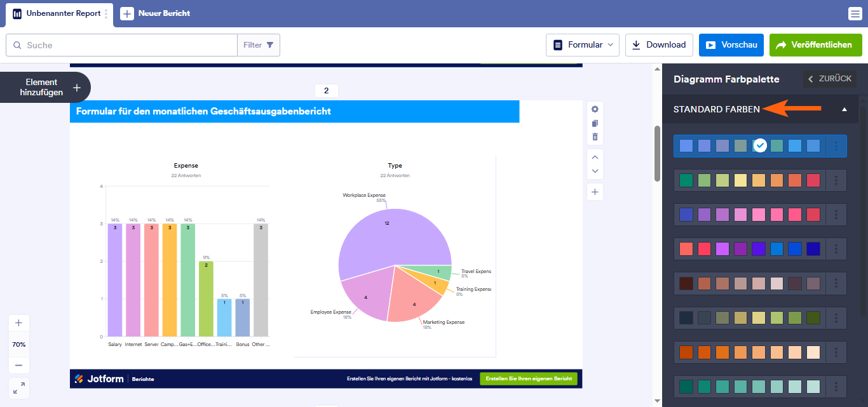
Task: Switch to Unbenannter Report tab
Action: (x=58, y=13)
